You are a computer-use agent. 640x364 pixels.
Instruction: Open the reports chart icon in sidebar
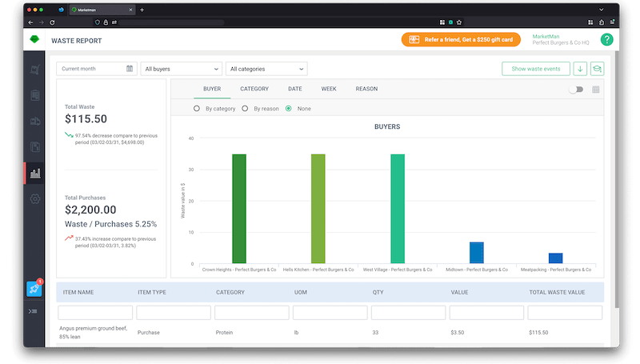pos(35,174)
